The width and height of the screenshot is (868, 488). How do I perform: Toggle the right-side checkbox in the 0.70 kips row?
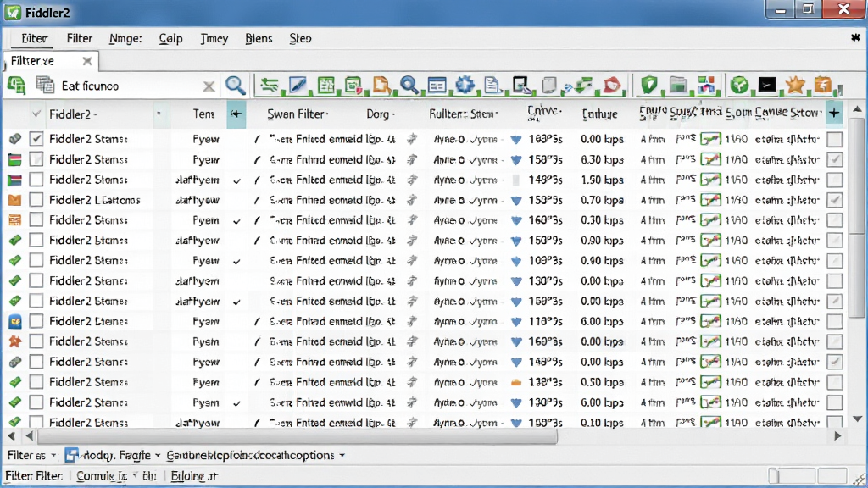click(835, 200)
